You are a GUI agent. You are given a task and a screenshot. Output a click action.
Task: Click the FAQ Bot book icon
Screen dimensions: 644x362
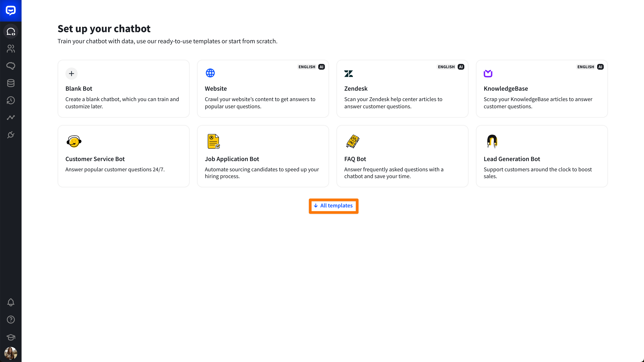[x=353, y=141]
